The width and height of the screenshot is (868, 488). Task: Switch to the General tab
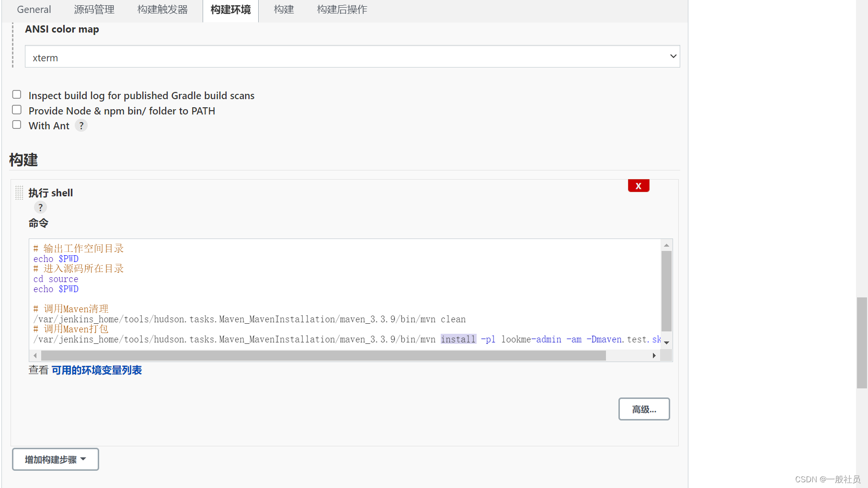pyautogui.click(x=34, y=10)
